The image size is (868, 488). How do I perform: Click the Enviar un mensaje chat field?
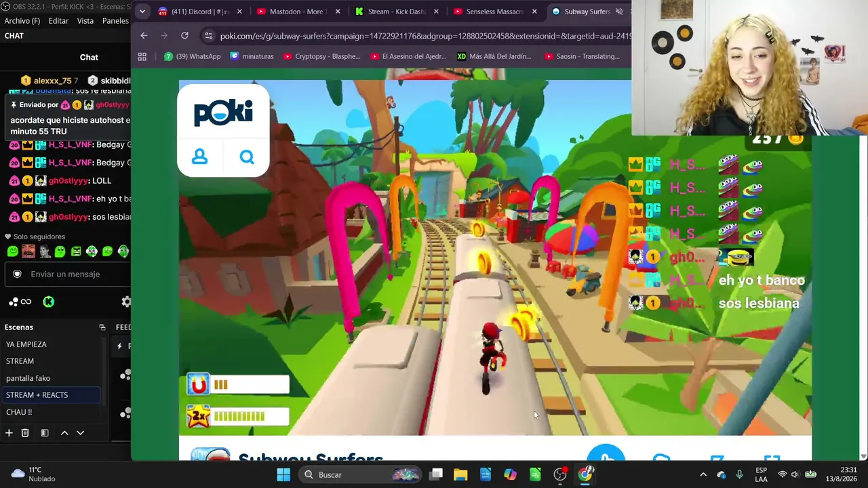click(68, 274)
